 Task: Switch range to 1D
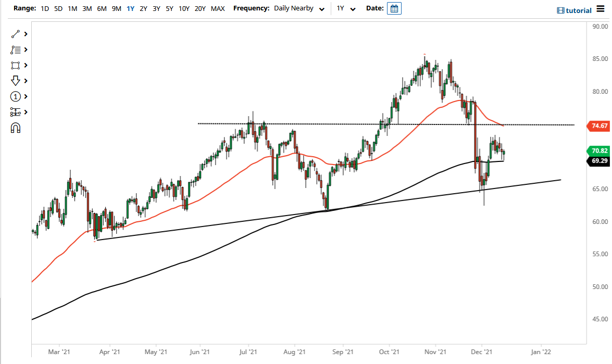44,8
